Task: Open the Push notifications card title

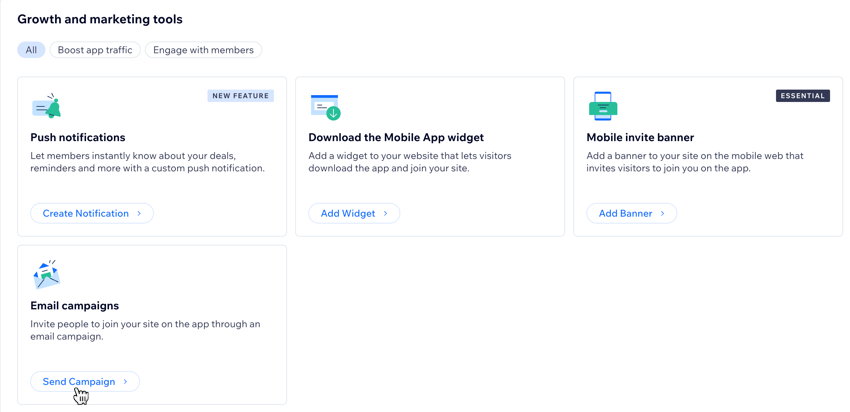Action: click(x=78, y=138)
